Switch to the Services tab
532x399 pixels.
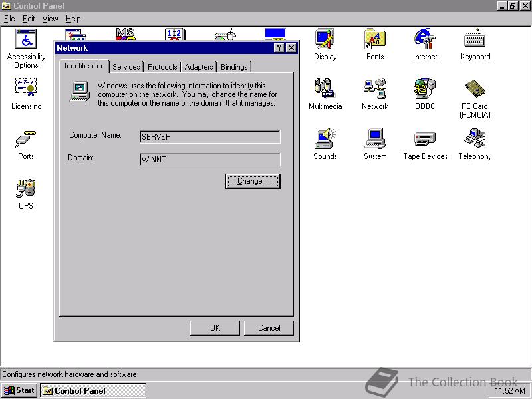[126, 67]
